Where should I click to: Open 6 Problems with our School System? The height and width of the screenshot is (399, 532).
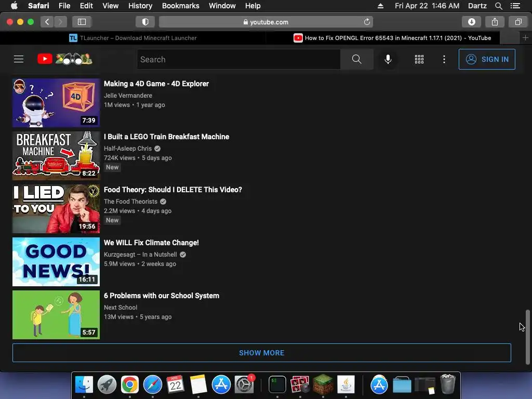(x=162, y=296)
